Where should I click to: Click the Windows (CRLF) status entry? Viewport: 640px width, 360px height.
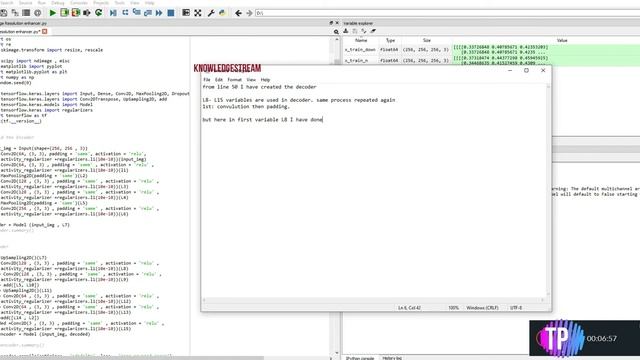point(482,308)
